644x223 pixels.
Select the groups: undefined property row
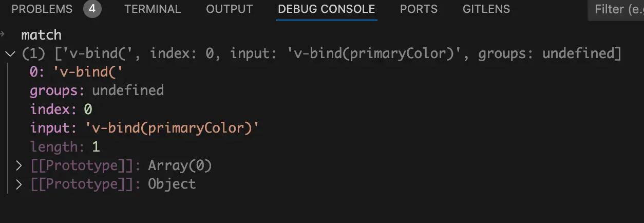coord(97,91)
